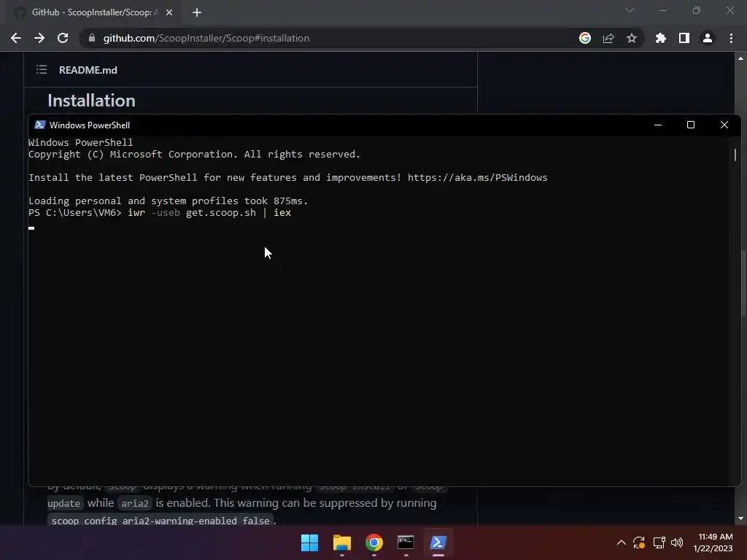Share this page using share icon
This screenshot has width=747, height=560.
coord(608,38)
